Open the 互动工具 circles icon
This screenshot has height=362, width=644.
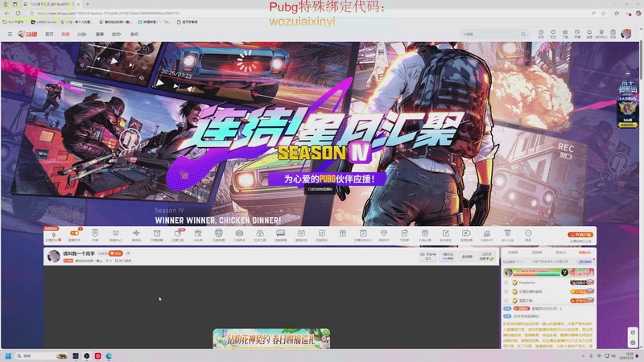(260, 235)
